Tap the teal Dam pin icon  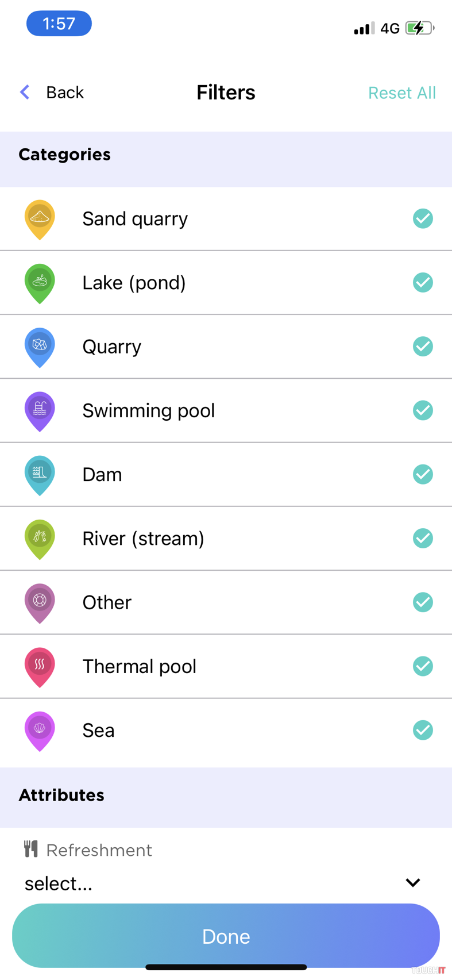coord(40,475)
